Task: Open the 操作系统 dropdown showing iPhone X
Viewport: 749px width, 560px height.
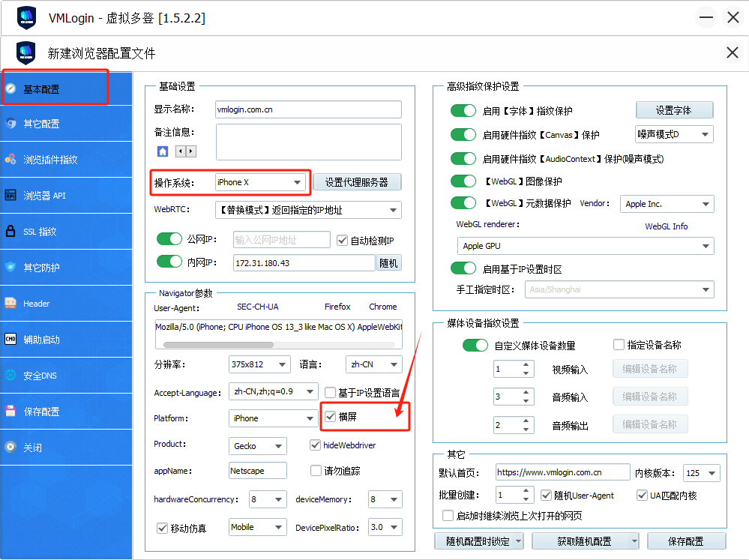Action: (260, 182)
